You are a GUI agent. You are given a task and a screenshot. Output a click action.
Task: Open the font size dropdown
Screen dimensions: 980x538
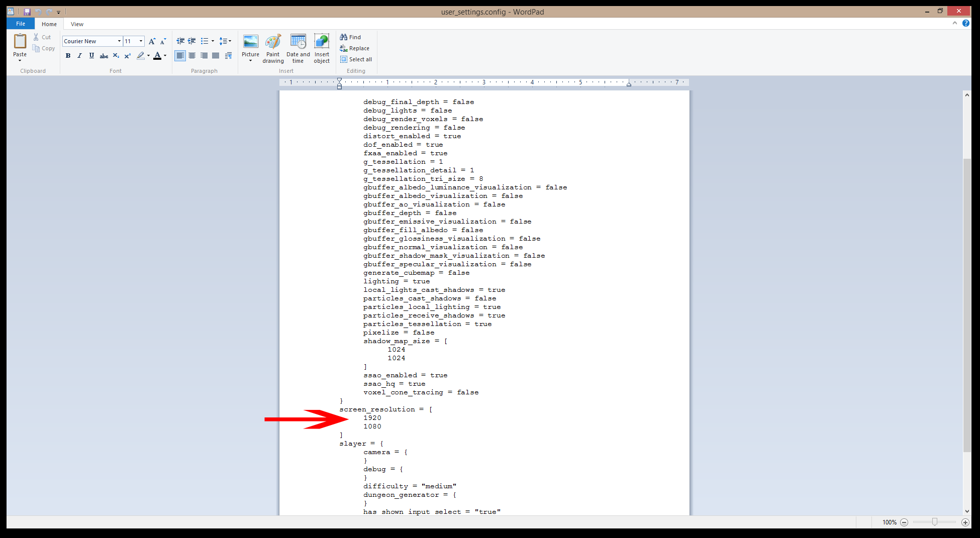141,41
